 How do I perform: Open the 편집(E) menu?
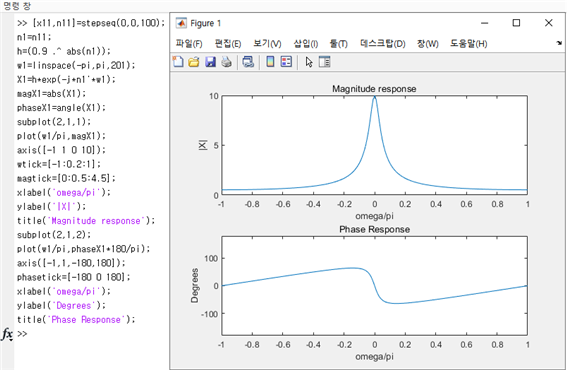point(228,44)
